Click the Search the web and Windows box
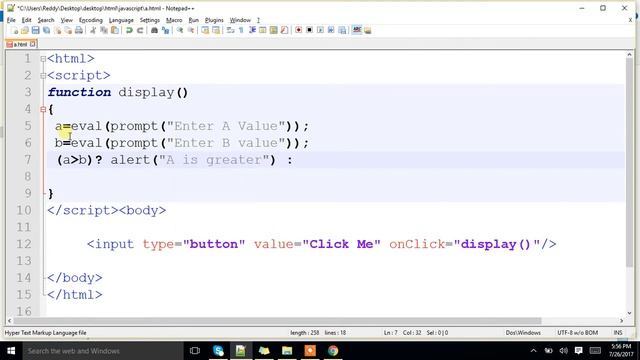 [x=102, y=351]
